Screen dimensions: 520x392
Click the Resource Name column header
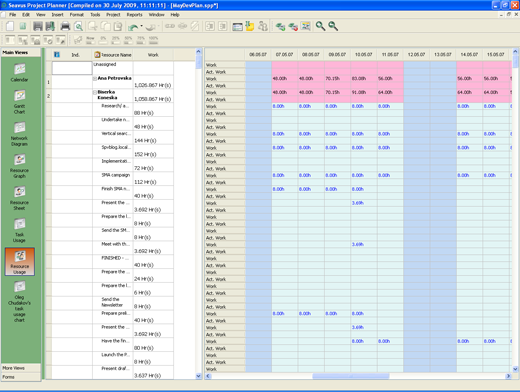point(113,55)
